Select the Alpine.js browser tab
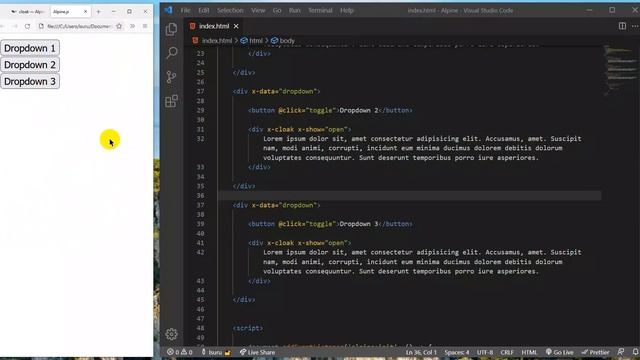The width and height of the screenshot is (640, 360). [70, 12]
